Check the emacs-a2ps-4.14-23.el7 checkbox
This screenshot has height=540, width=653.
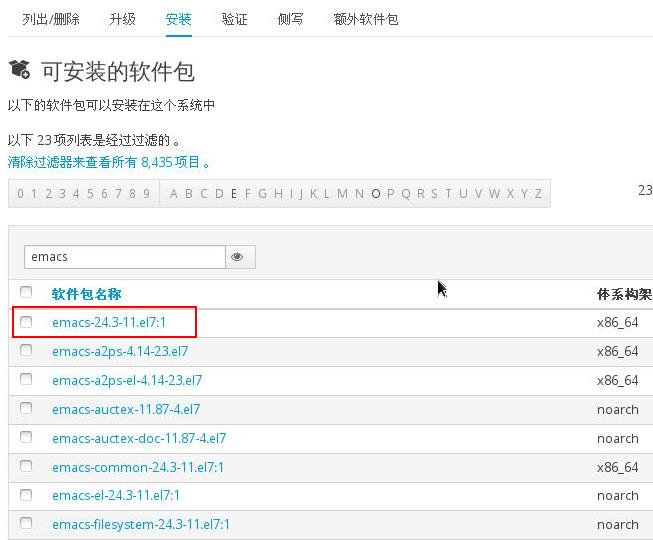(x=26, y=350)
